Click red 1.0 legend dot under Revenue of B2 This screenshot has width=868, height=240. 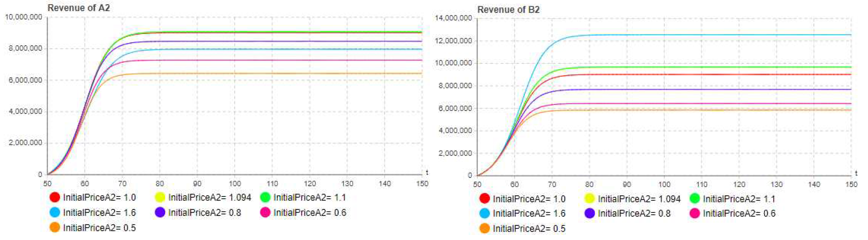point(484,198)
